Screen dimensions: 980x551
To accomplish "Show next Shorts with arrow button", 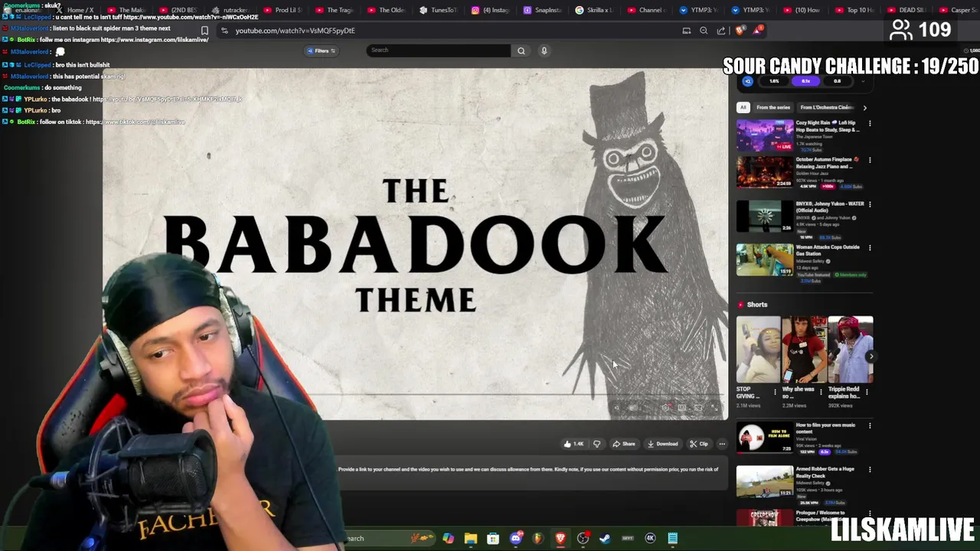I will [871, 357].
